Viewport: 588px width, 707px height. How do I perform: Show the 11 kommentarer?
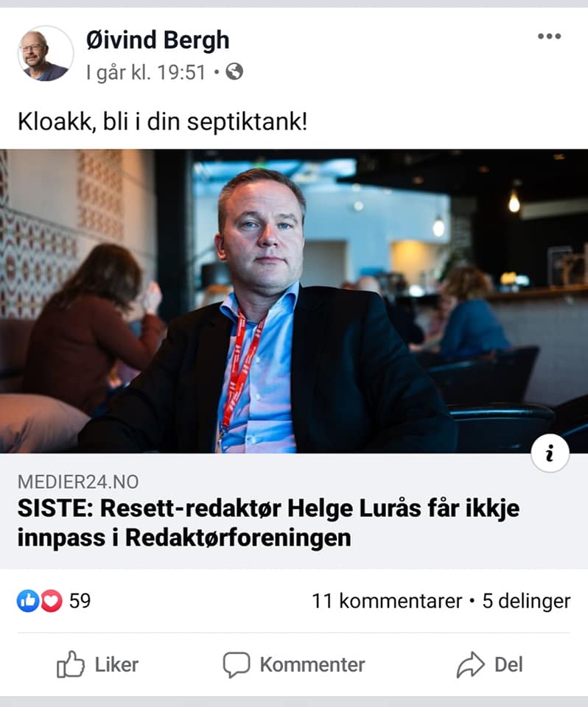pyautogui.click(x=387, y=601)
